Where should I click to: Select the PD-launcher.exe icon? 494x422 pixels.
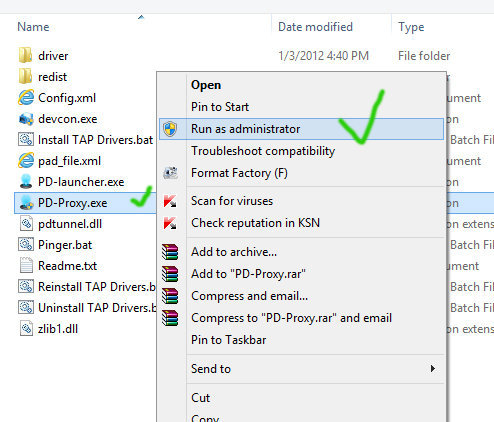coord(26,182)
